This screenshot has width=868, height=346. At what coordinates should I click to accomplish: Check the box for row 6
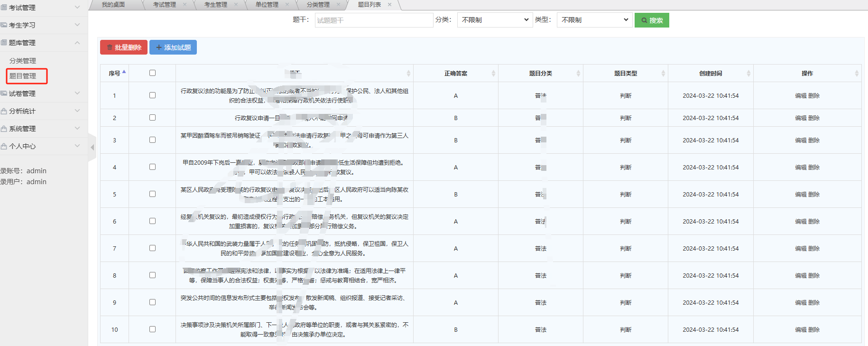pyautogui.click(x=152, y=221)
